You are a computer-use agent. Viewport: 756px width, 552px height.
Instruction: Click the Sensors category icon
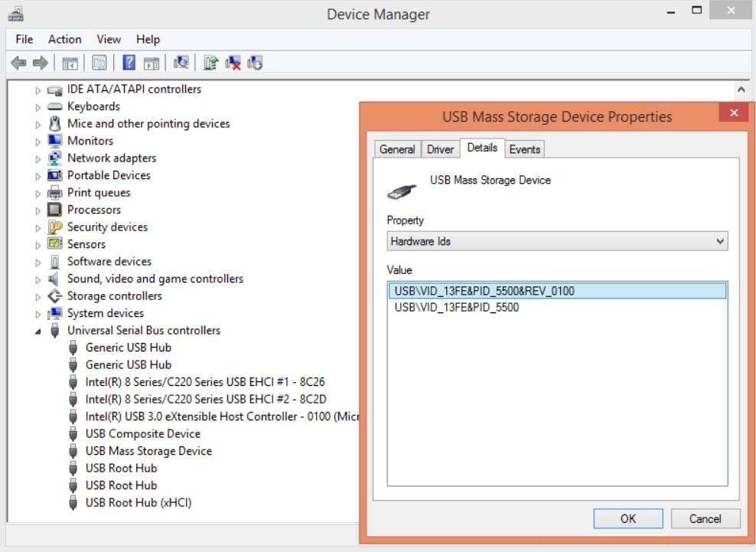click(x=54, y=243)
